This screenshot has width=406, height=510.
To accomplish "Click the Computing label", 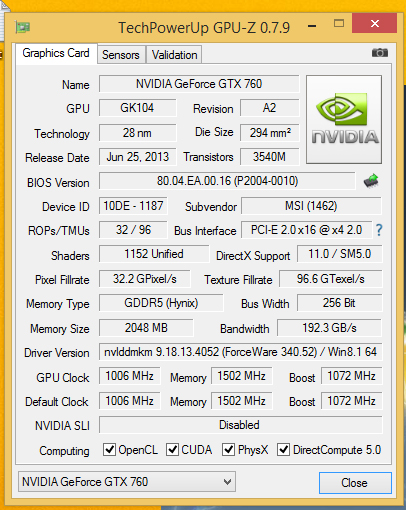I will 64,451.
